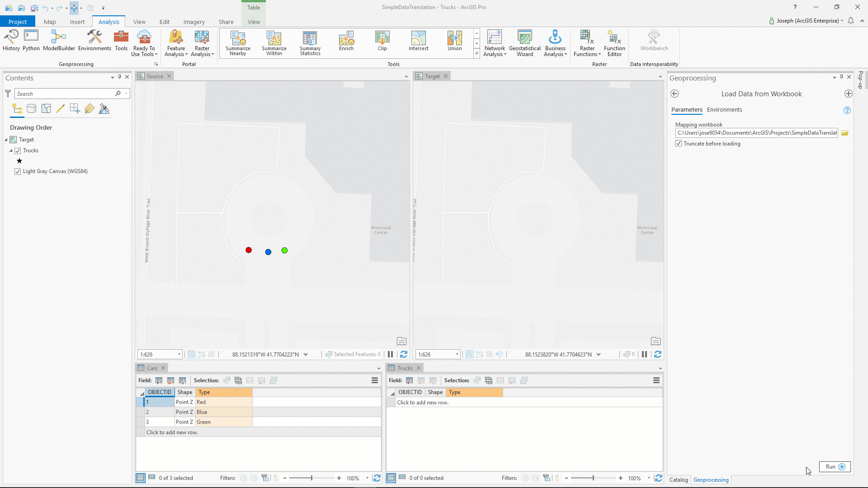Open Business Analysis dropdown
Viewport: 868px width, 488px height.
[555, 43]
